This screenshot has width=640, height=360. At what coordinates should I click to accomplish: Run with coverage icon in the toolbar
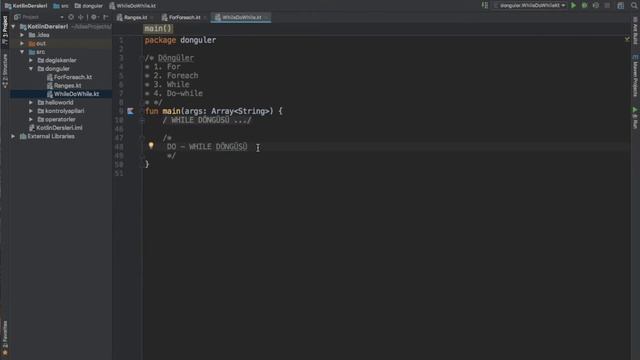point(596,6)
